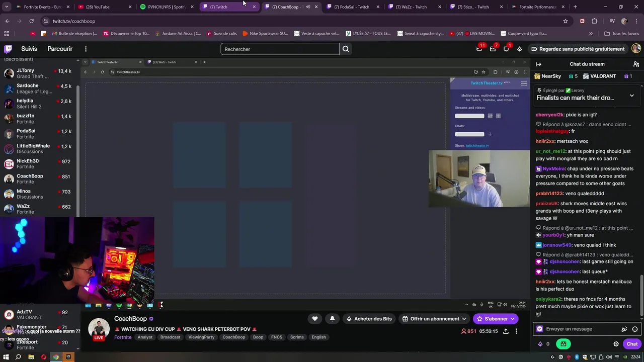Show more bookmarks with chevron
Image resolution: width=644 pixels, height=362 pixels.
coord(591,34)
